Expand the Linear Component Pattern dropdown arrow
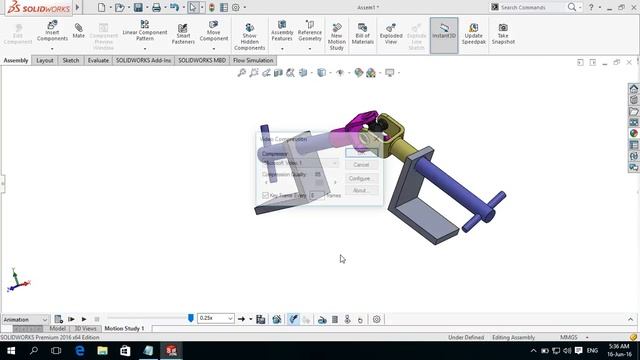This screenshot has width=640, height=360. coord(145,49)
